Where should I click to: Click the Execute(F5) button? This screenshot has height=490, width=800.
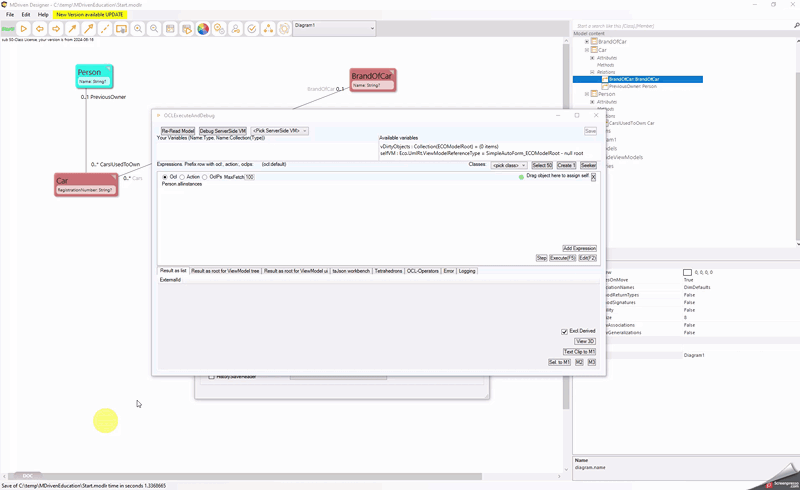pos(562,258)
